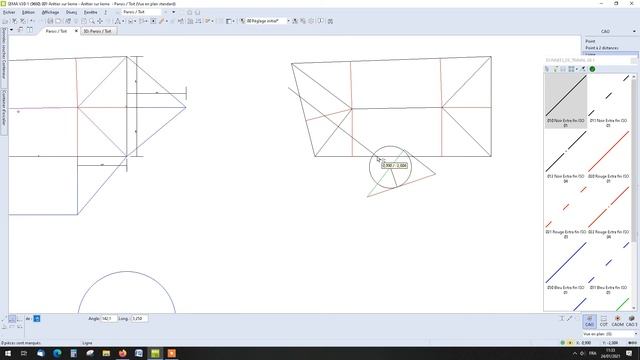The height and width of the screenshot is (360, 640).
Task: Open Firefox from the taskbar
Action: pyautogui.click(x=122, y=353)
